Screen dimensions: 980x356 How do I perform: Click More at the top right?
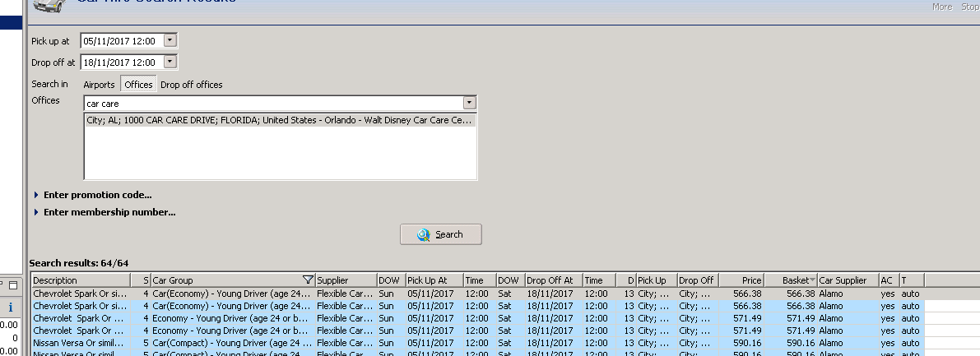point(942,7)
